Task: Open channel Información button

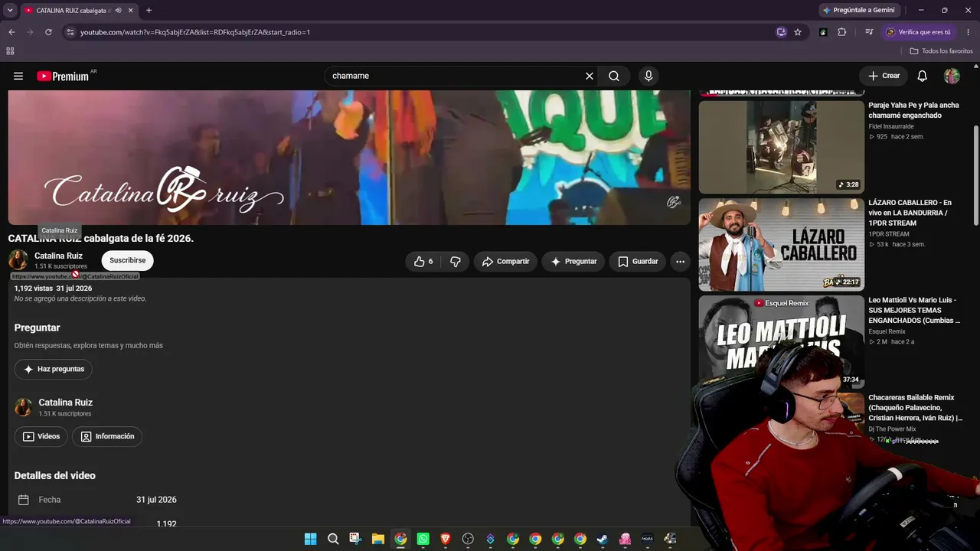Action: (107, 436)
